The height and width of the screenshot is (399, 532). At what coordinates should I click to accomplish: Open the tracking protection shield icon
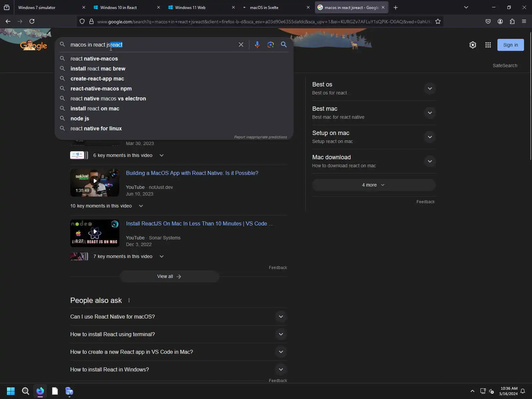(x=82, y=22)
